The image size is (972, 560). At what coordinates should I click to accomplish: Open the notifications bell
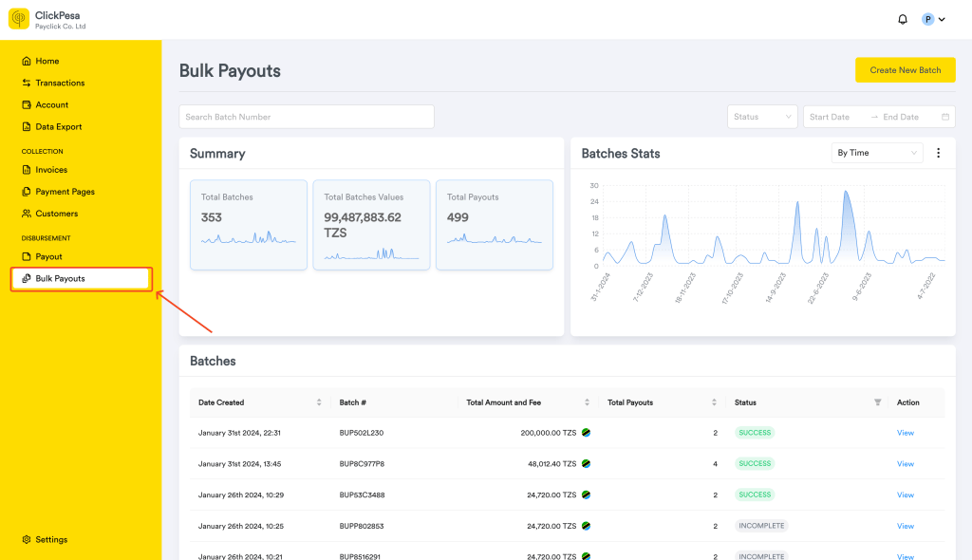(x=903, y=19)
